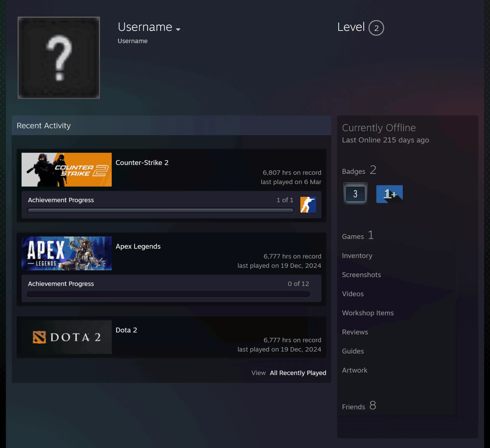
Task: Click the small Username text under the title
Action: click(x=132, y=41)
